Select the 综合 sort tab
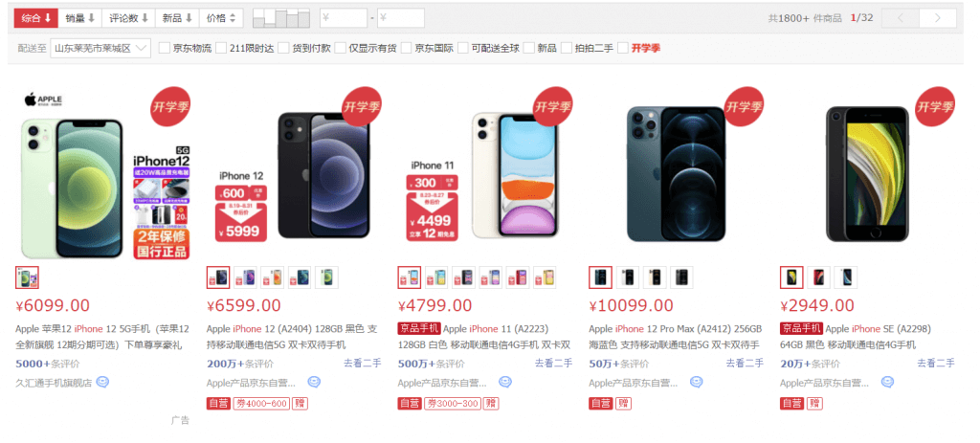This screenshot has height=443, width=980. (x=36, y=18)
